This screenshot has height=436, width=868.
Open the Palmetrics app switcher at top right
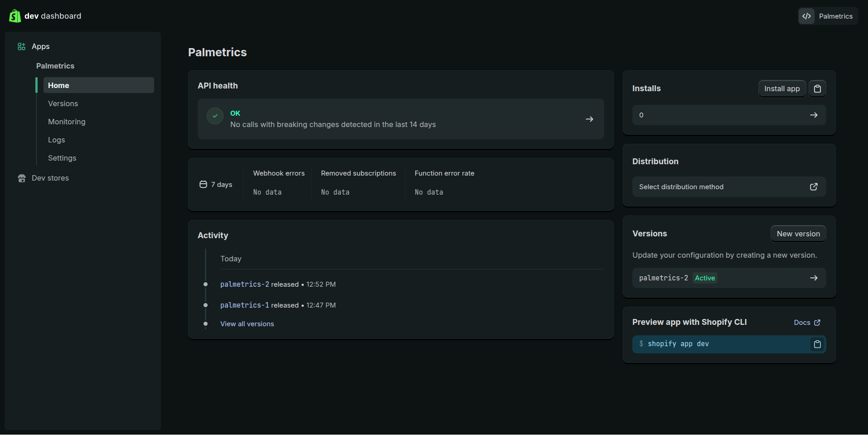click(x=828, y=16)
